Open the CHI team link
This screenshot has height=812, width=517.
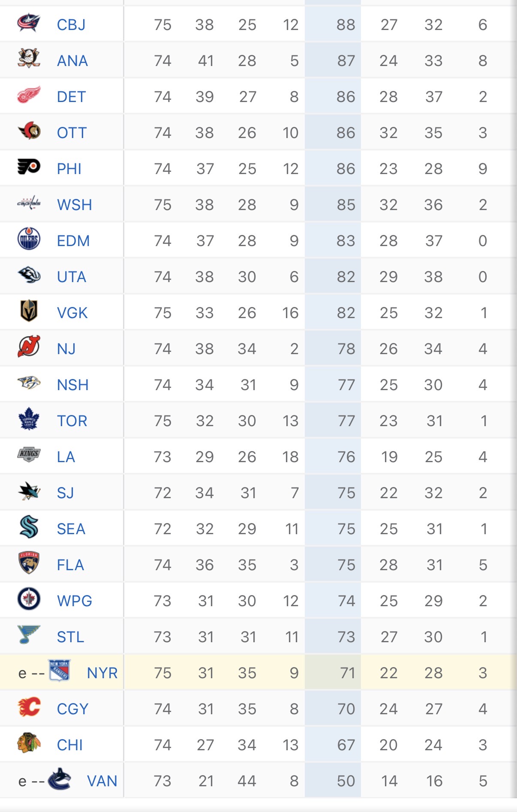pyautogui.click(x=70, y=745)
